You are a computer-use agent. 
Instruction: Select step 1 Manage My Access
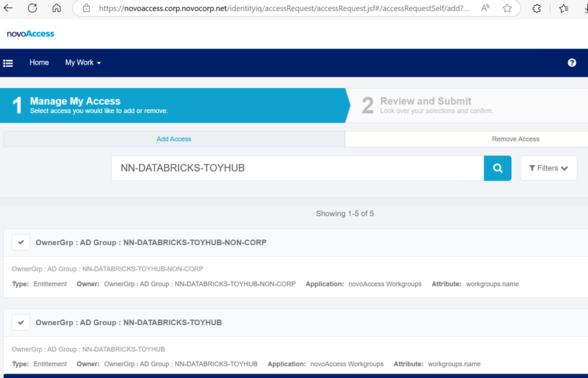pyautogui.click(x=174, y=105)
